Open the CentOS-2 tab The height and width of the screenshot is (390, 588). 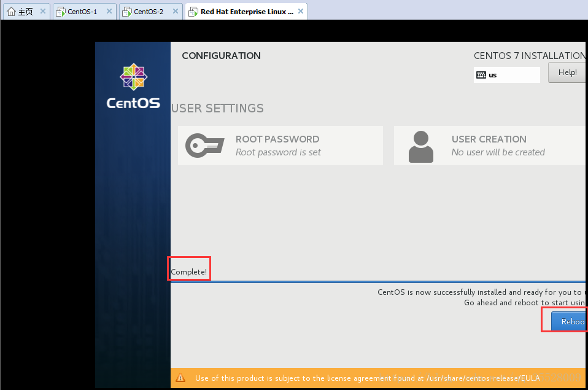coord(151,11)
